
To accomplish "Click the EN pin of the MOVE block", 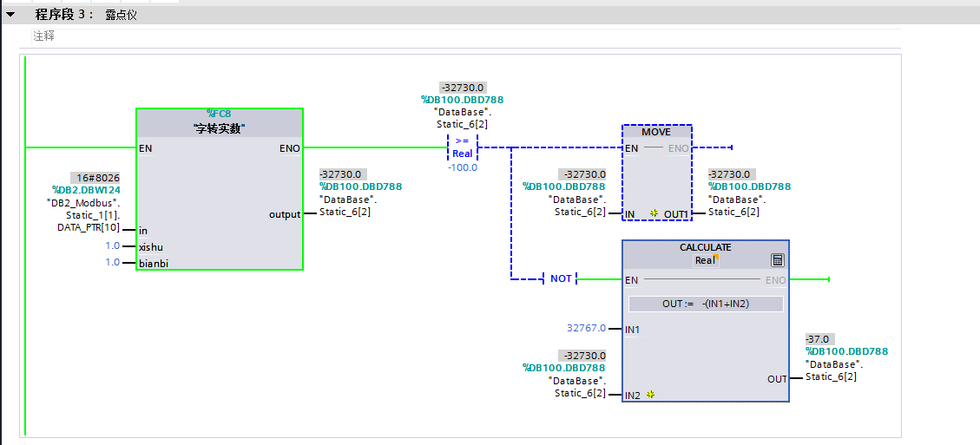I will [632, 148].
